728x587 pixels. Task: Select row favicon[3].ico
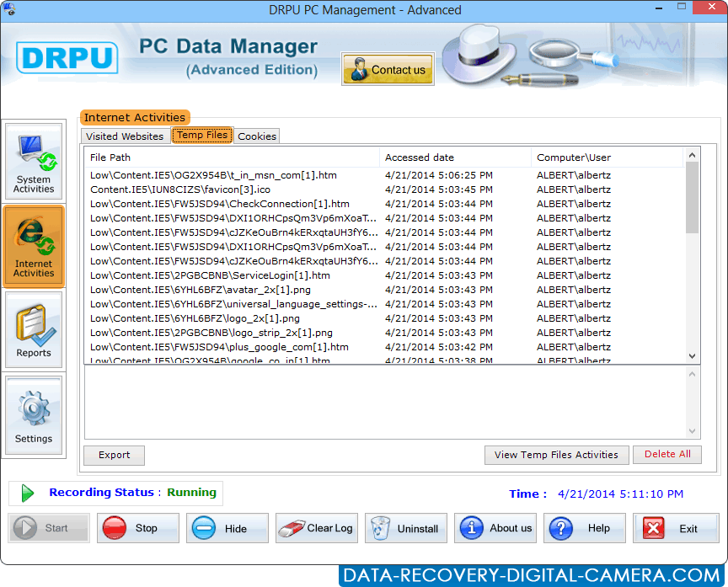click(x=384, y=189)
